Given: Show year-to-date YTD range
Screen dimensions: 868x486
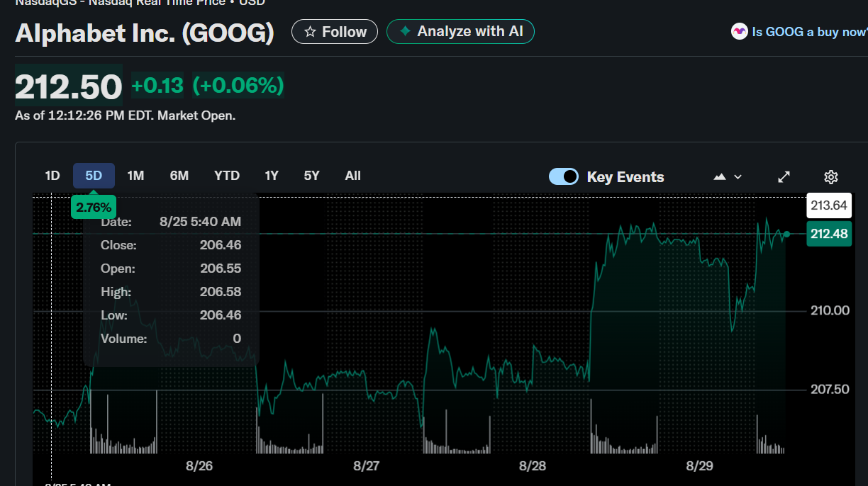Looking at the screenshot, I should pos(227,176).
